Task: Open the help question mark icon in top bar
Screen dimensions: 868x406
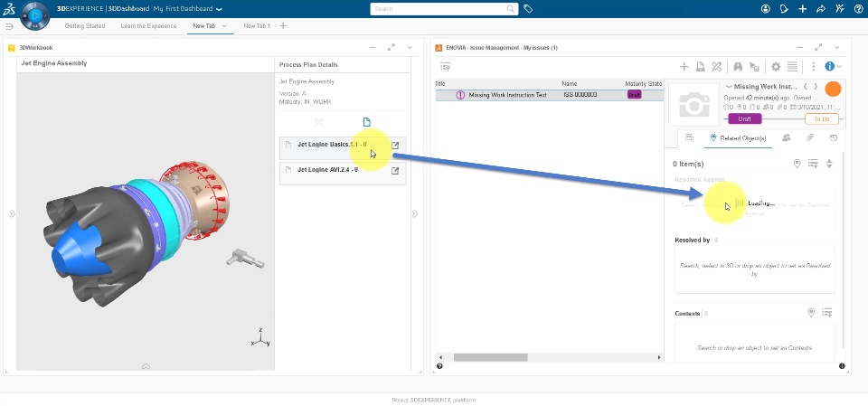Action: click(x=858, y=9)
